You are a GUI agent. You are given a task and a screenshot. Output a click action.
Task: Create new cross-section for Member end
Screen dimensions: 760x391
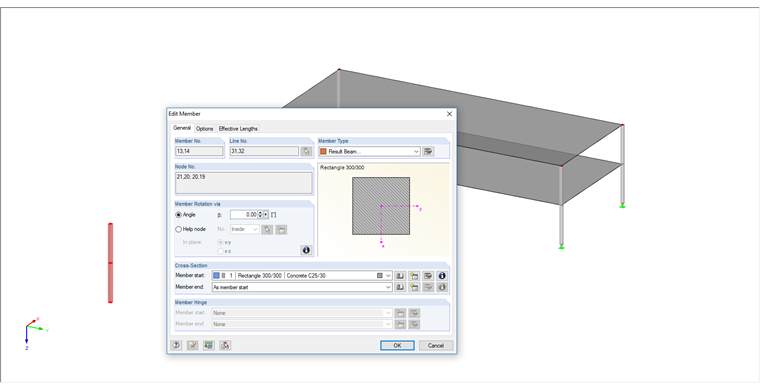[x=414, y=287]
